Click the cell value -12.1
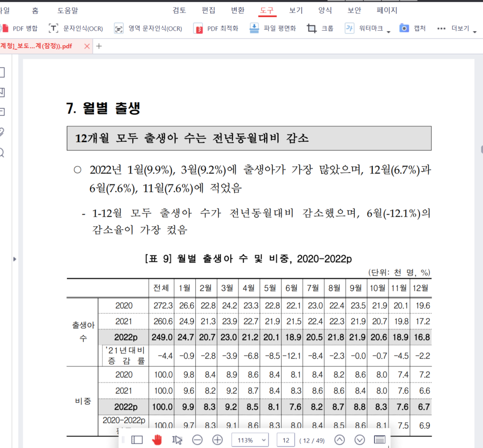Screen dimensions: 483x448 click(x=291, y=356)
